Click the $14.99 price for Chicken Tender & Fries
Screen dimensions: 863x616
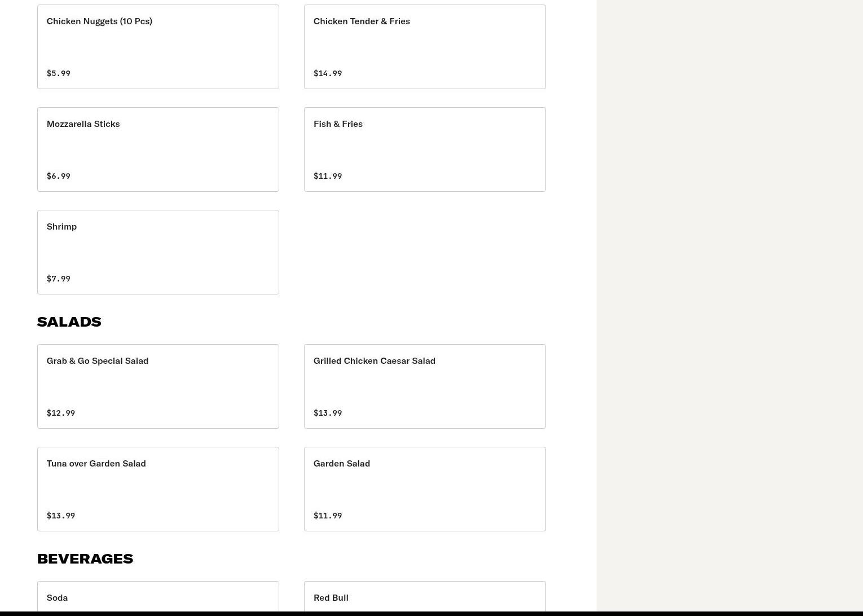point(328,73)
